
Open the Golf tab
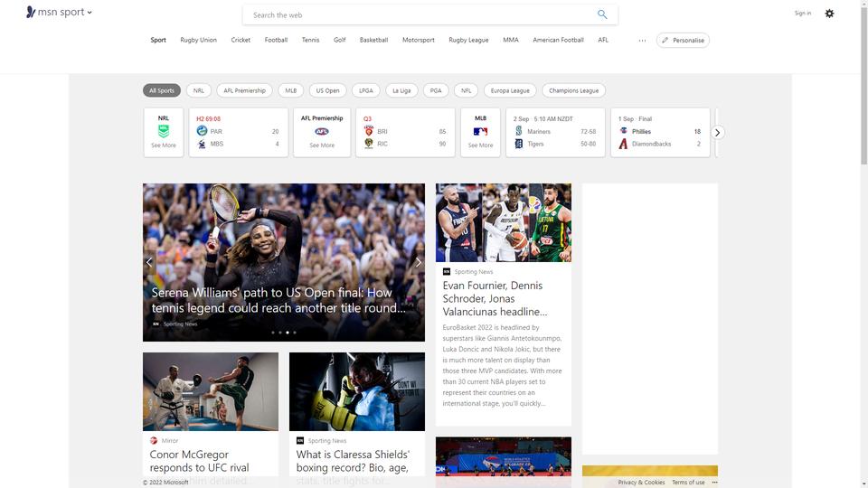tap(339, 40)
